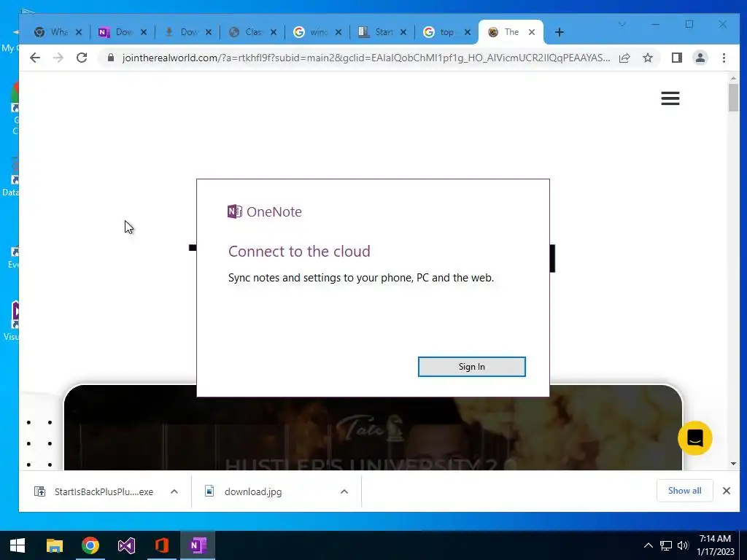Open Google Chrome from the taskbar
This screenshot has width=747, height=560.
90,545
